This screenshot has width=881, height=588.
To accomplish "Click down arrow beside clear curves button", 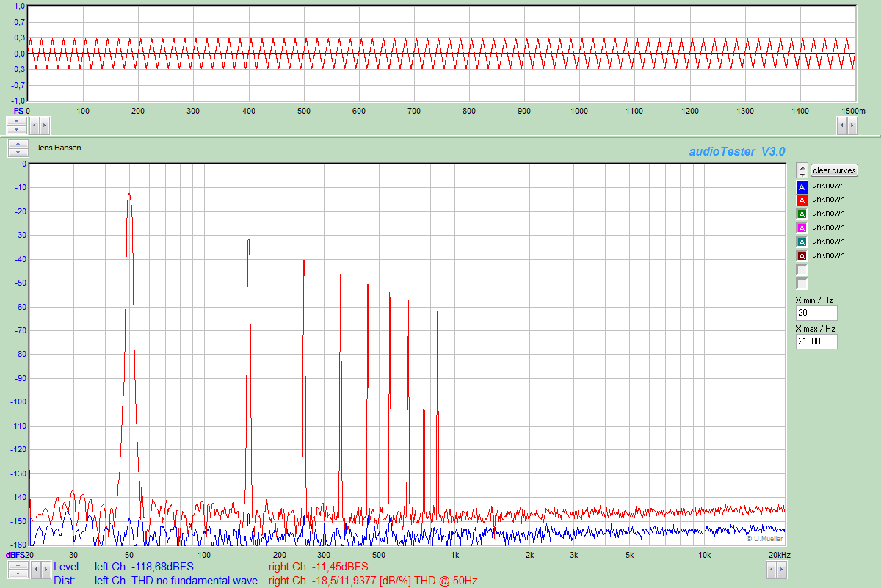I will pos(802,174).
